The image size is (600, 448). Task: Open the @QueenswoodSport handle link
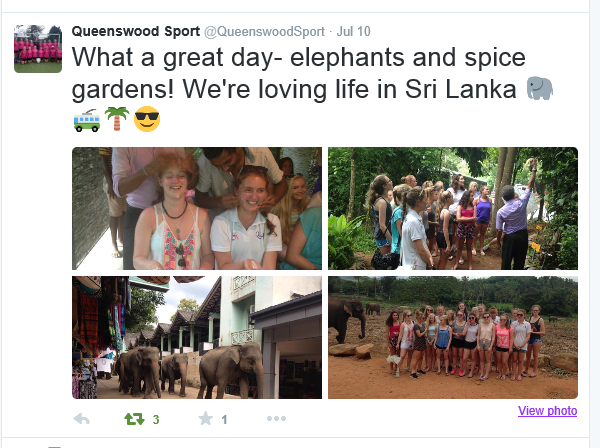click(264, 31)
